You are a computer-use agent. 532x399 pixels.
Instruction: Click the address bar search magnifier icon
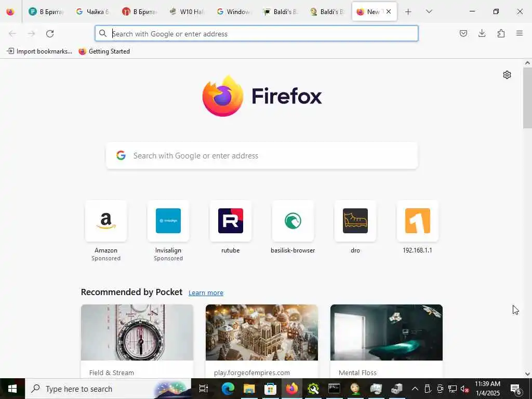(x=103, y=34)
